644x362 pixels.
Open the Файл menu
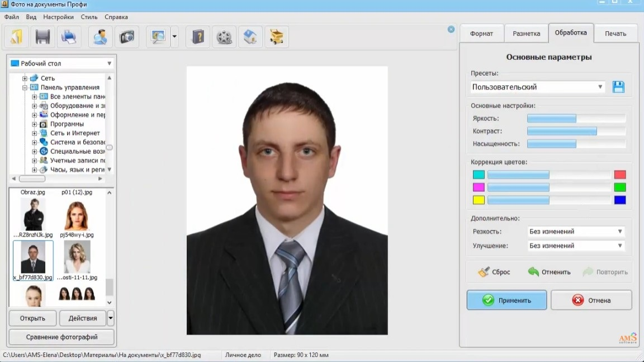(x=12, y=17)
